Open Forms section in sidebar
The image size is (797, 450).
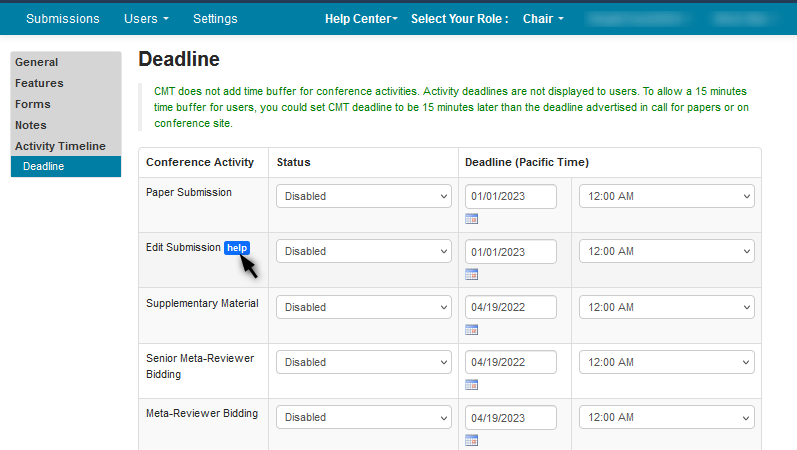pos(32,104)
